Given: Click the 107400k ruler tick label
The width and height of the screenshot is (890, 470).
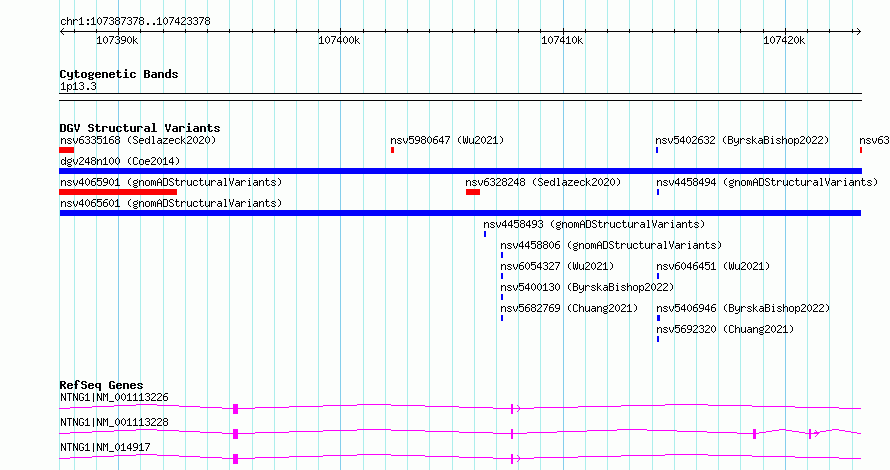Looking at the screenshot, I should pyautogui.click(x=339, y=40).
